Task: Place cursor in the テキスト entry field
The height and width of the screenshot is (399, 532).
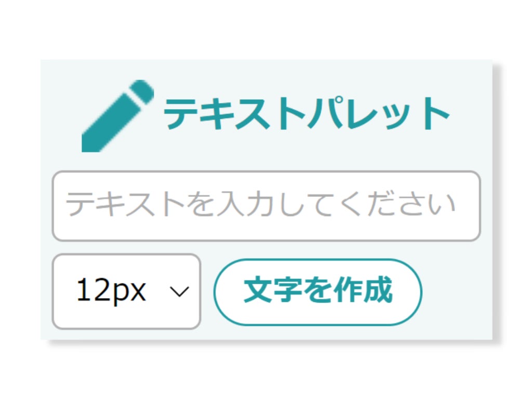Action: 266,206
